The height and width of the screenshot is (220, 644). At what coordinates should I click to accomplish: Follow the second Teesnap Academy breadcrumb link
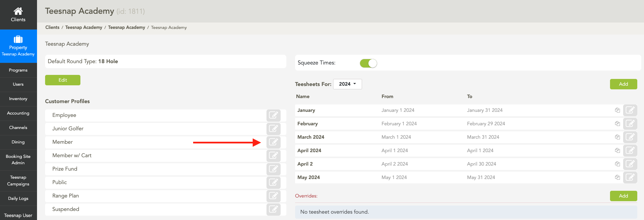click(127, 28)
